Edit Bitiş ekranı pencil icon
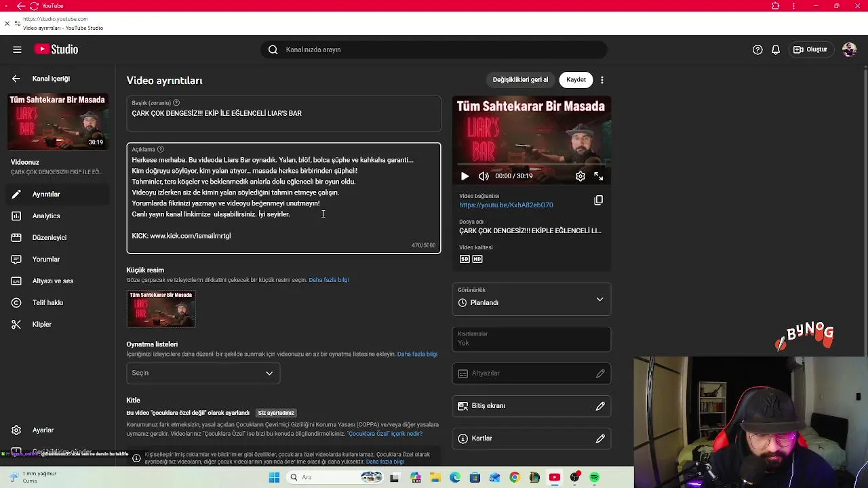868x488 pixels. 600,406
